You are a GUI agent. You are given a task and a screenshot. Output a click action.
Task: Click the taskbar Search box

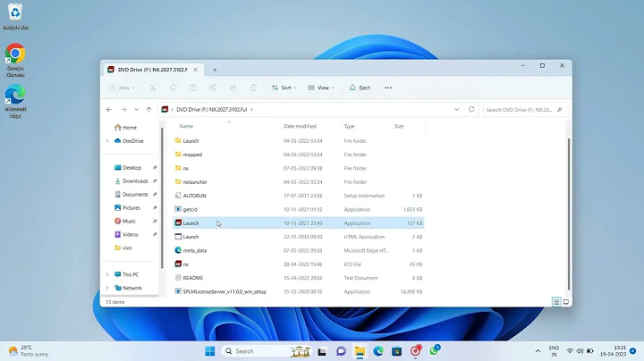point(267,351)
